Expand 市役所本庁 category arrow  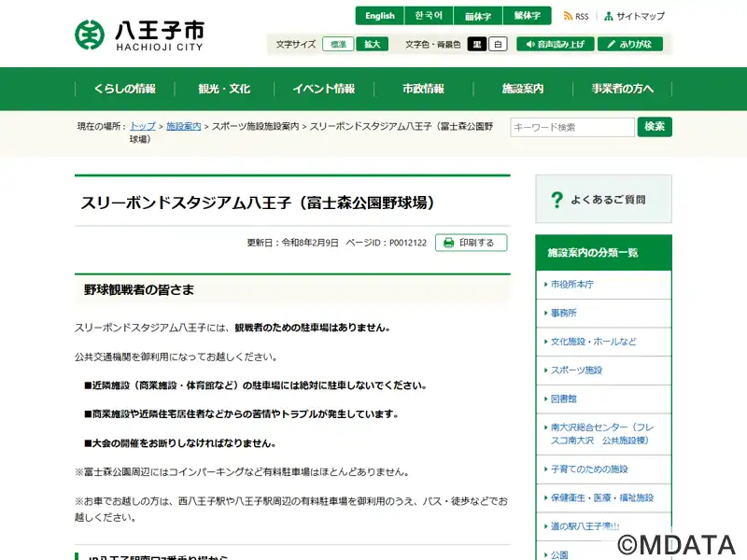[546, 285]
